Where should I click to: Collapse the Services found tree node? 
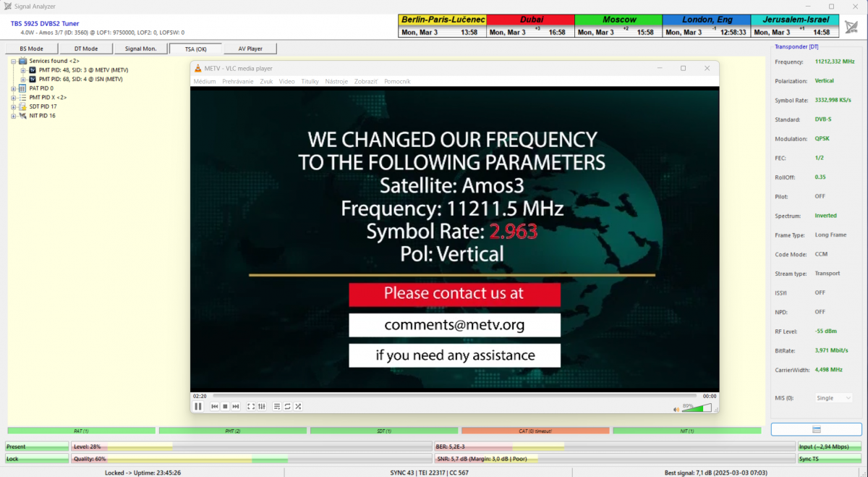point(14,61)
